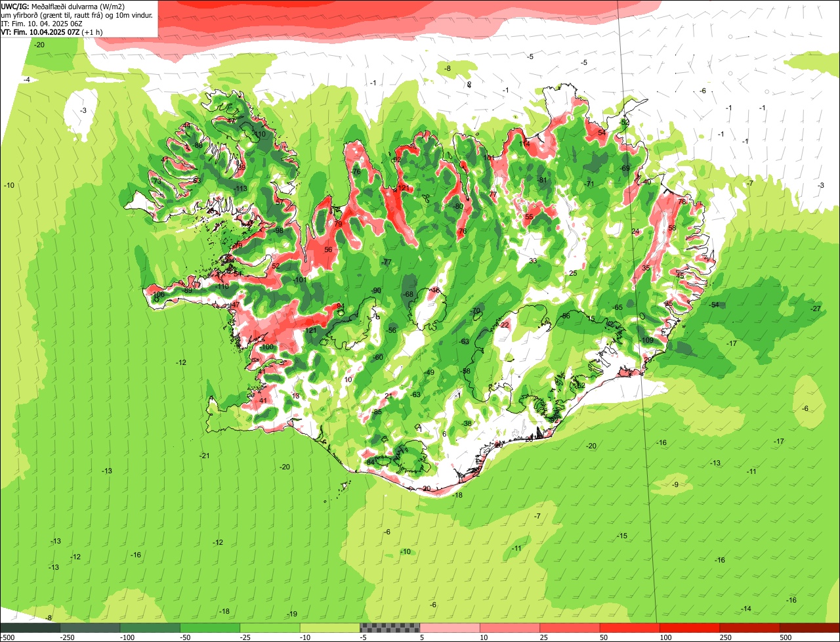Click the map value '40' in the northeast

point(647,182)
